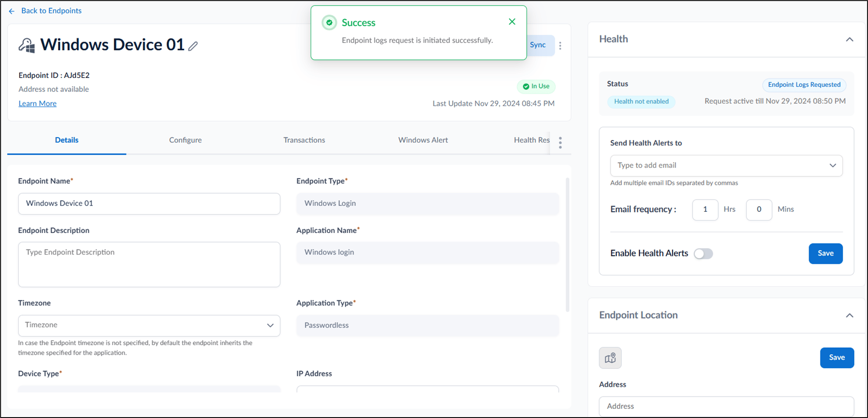Expand the Type to add email dropdown
Screen dimensions: 868x418
point(726,165)
